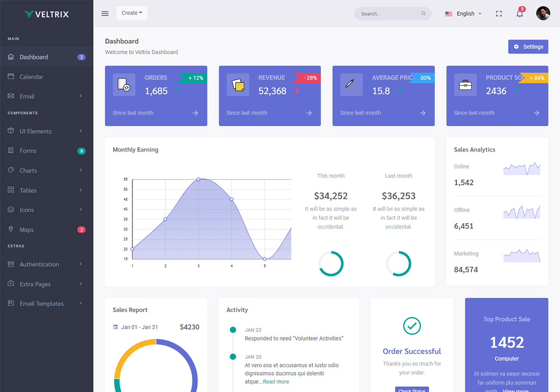Click the Forms icon in sidebar
The height and width of the screenshot is (392, 560).
point(11,150)
